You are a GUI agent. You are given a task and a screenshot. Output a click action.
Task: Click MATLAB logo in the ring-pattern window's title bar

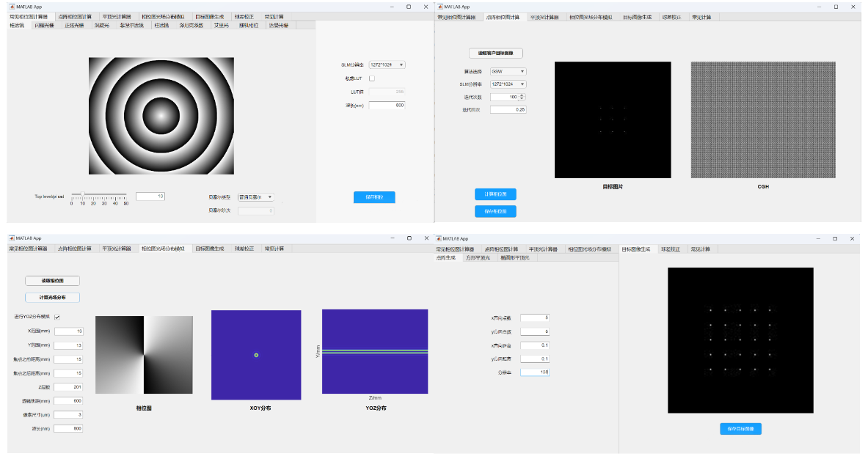pyautogui.click(x=12, y=7)
